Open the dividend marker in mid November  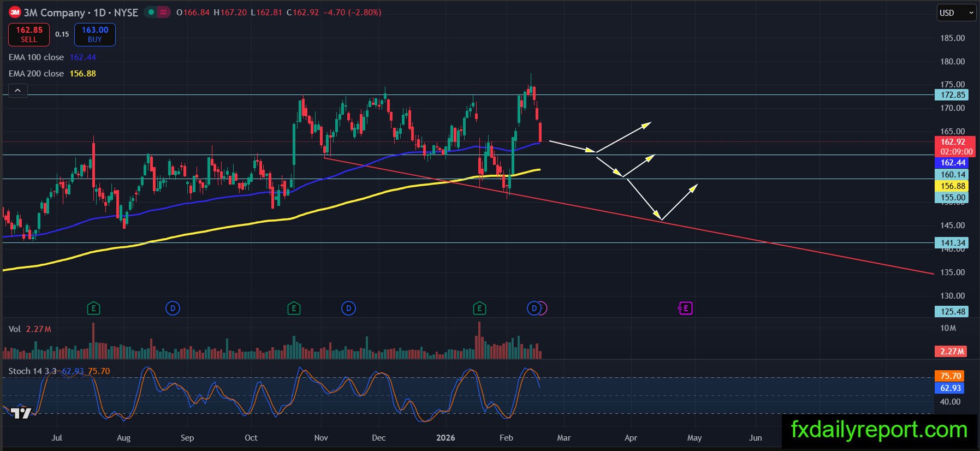pyautogui.click(x=348, y=308)
